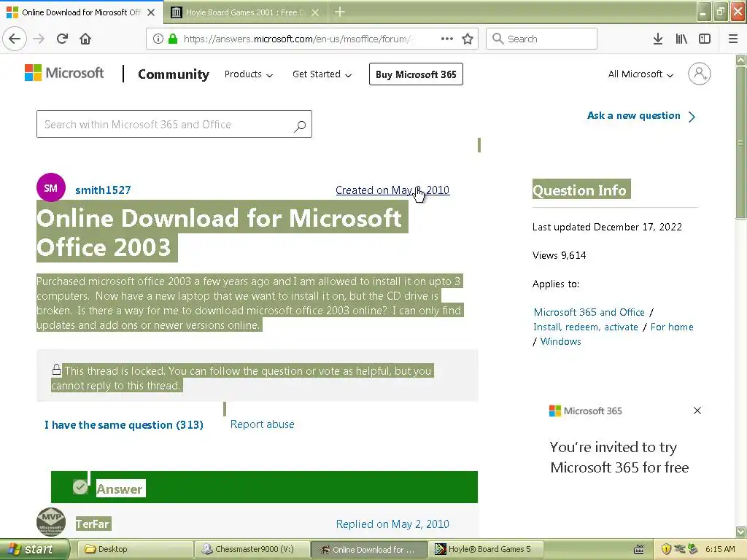
Task: Click the scrollbar up arrow
Action: click(740, 60)
